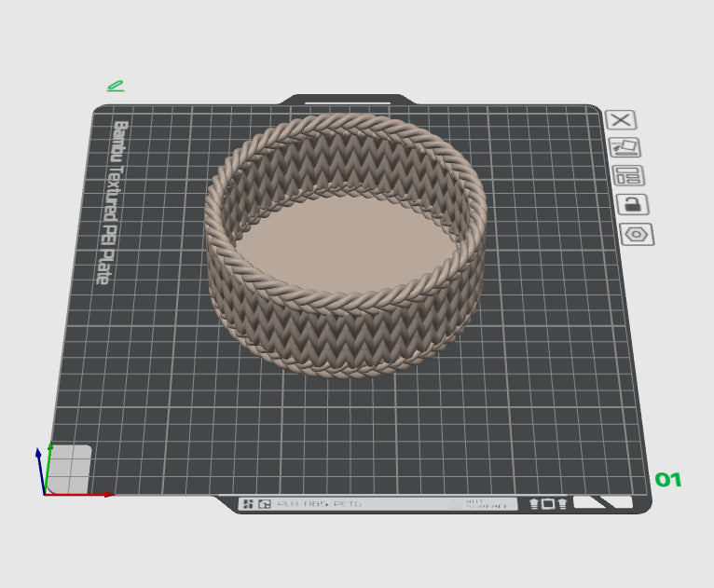The image size is (714, 588).
Task: Auto-orient objects on this plate
Action: [x=625, y=147]
